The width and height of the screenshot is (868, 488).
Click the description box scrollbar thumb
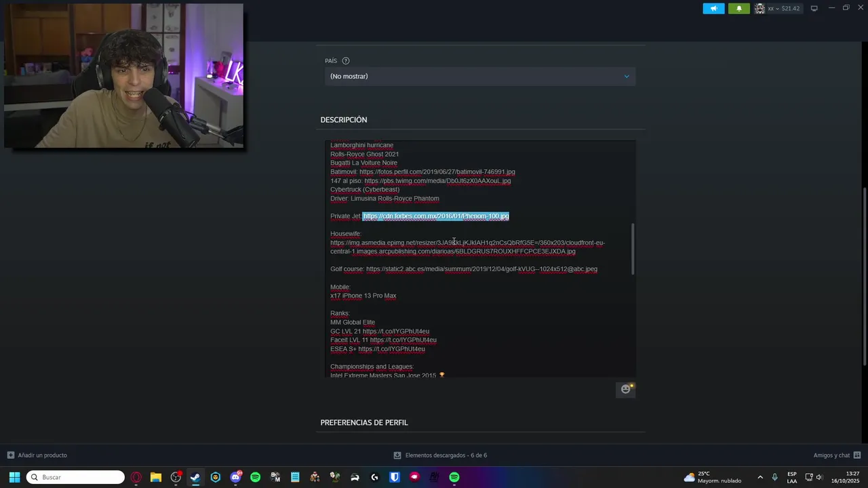coord(633,249)
